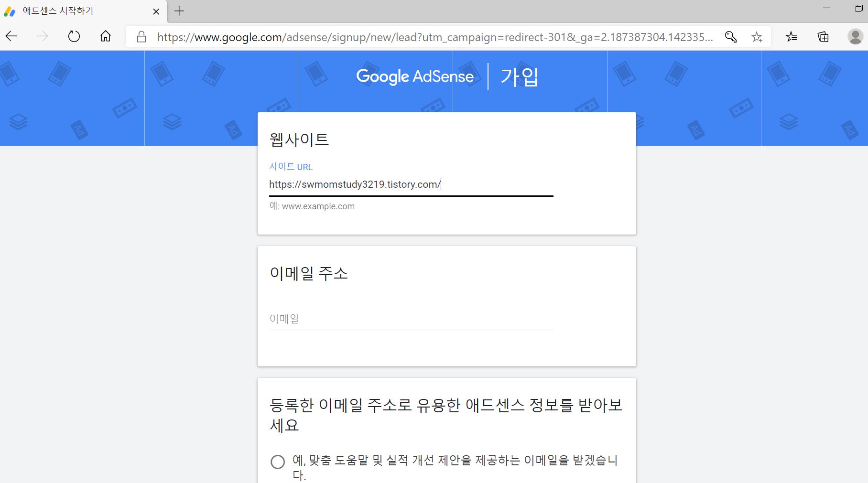This screenshot has height=483, width=868.
Task: Select the 예 email tips radio button
Action: [x=278, y=462]
